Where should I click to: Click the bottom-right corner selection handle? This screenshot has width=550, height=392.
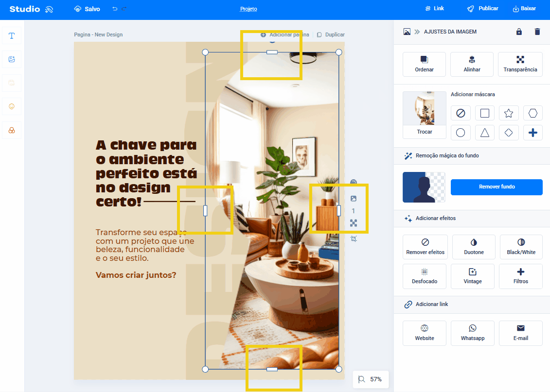(339, 369)
